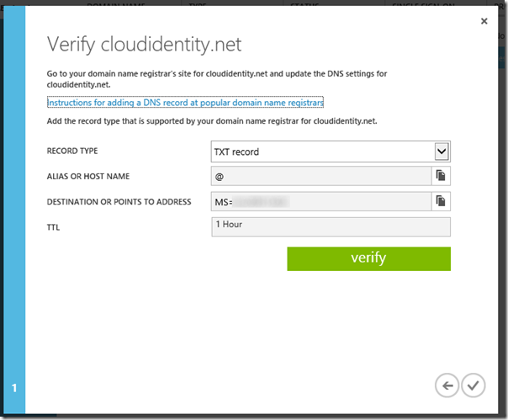Click DESTINATION OR POINTS TO ADDRESS label
508x420 pixels.
[119, 202]
